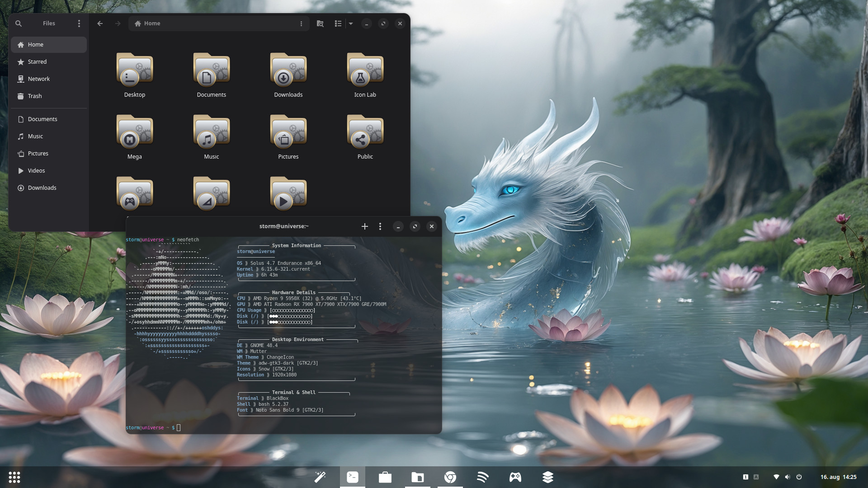Open Videos bookmark in the Files sidebar
868x488 pixels.
[x=49, y=171]
